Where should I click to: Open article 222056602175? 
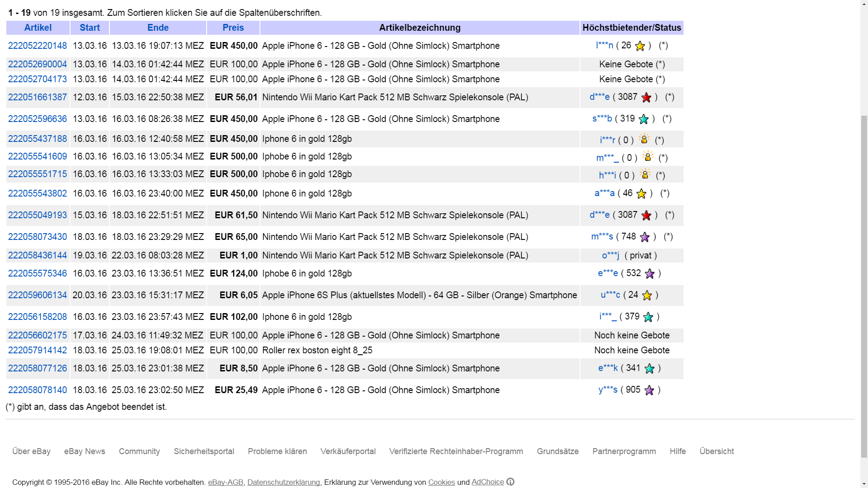tap(38, 335)
